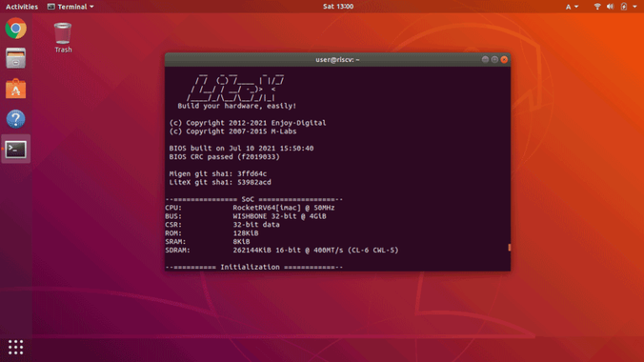Image resolution: width=644 pixels, height=362 pixels.
Task: Click the Terminal icon in the dock
Action: [x=16, y=149]
